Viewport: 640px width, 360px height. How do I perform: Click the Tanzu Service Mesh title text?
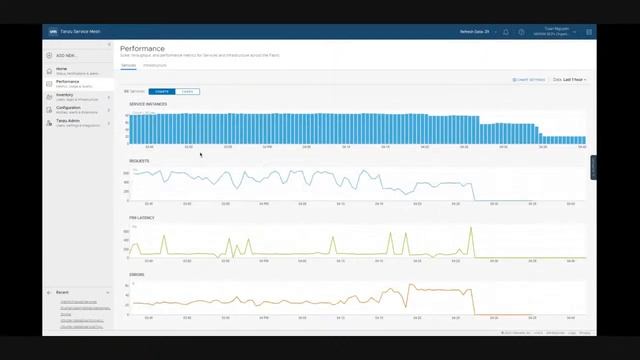click(80, 31)
